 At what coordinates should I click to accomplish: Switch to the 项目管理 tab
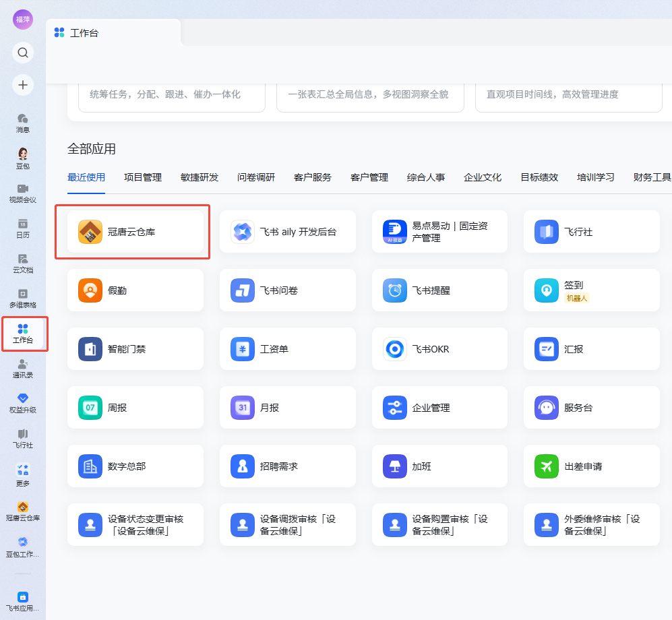(143, 177)
